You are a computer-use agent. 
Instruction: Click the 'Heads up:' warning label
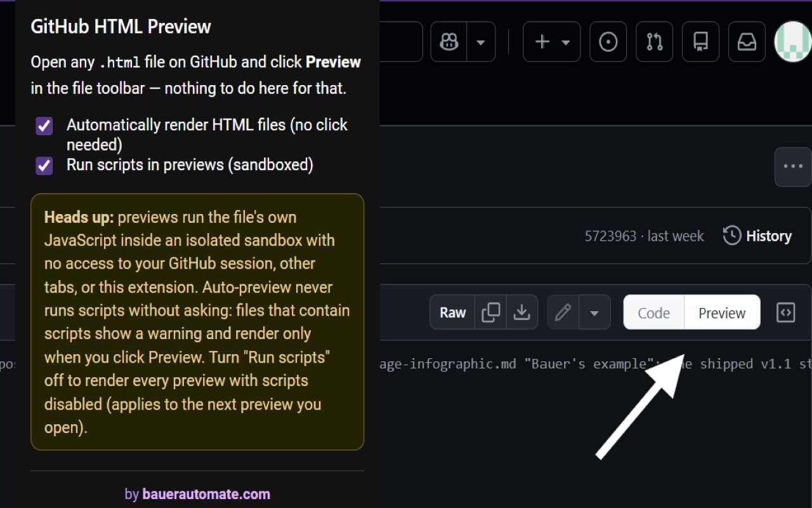[79, 217]
